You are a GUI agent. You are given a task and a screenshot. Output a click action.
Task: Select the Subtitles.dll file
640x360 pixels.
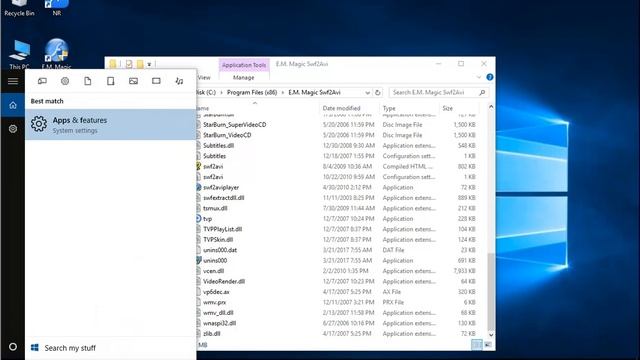(x=218, y=145)
